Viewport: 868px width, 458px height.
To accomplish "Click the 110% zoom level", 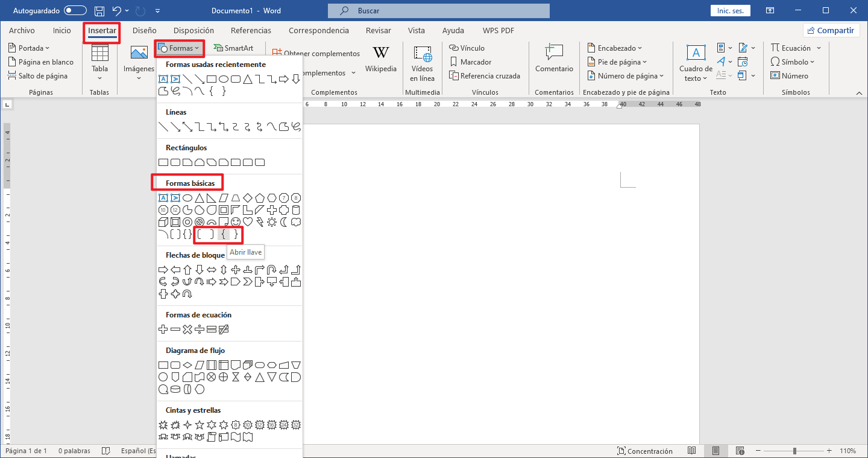I will pos(848,451).
